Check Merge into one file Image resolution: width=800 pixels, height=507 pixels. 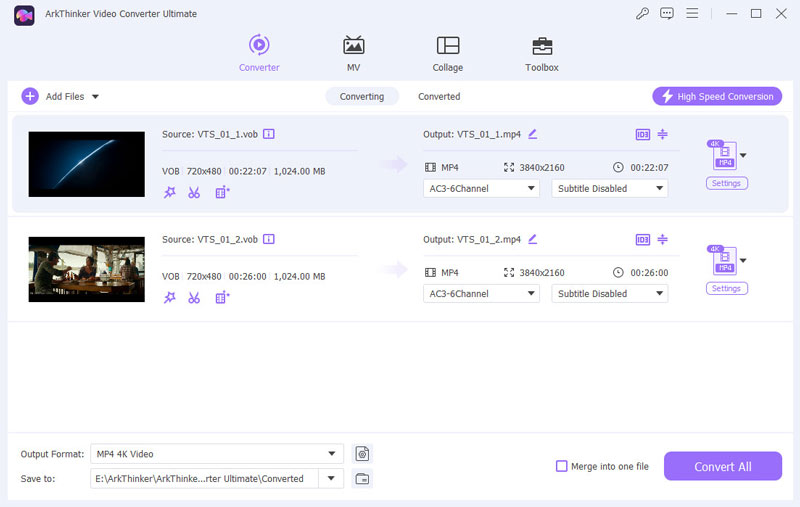[x=561, y=466]
